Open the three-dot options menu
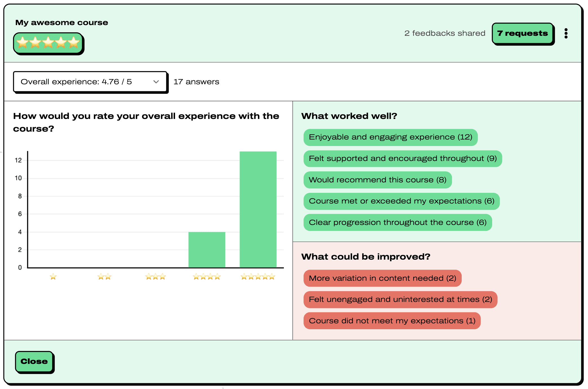 click(x=566, y=33)
